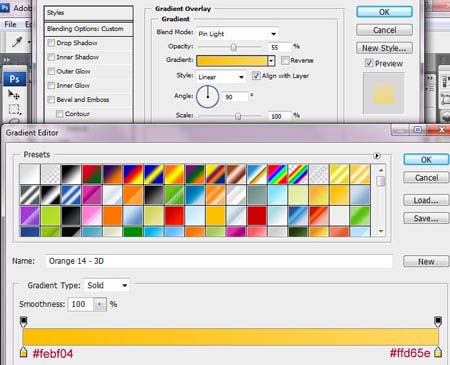Enable the Outer Glow checkbox
Screen dimensions: 450x365
(x=51, y=71)
